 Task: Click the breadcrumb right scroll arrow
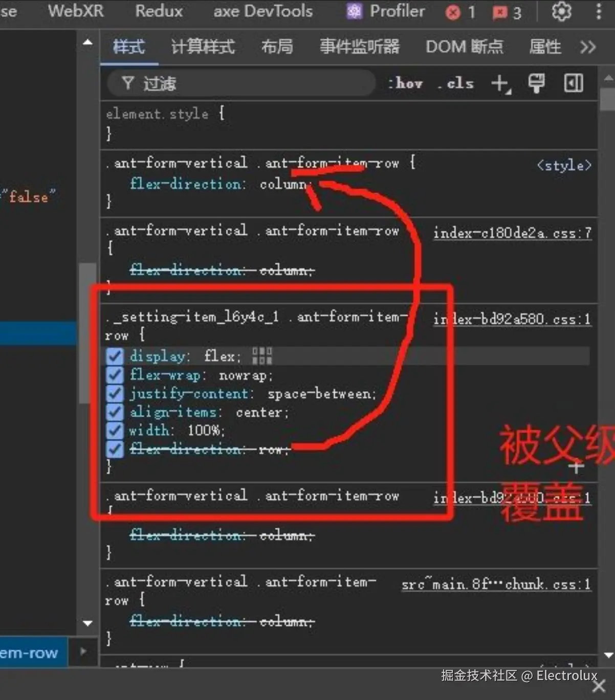(83, 651)
